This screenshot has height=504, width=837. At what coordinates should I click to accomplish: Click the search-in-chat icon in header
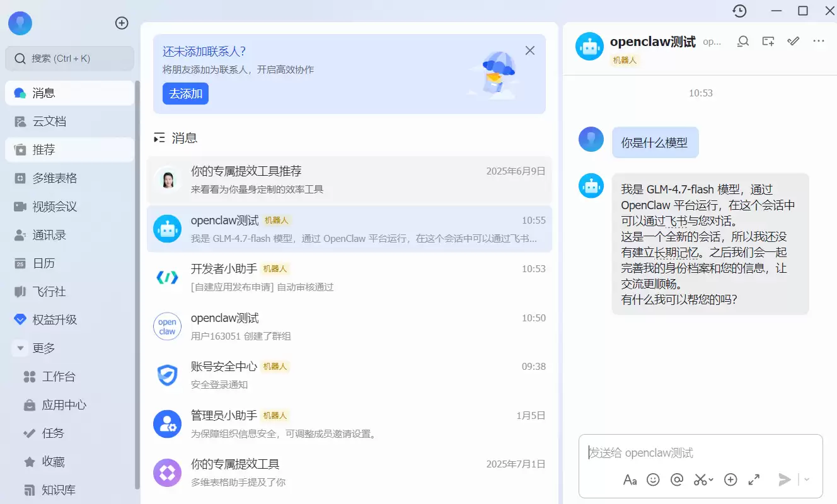coord(743,42)
